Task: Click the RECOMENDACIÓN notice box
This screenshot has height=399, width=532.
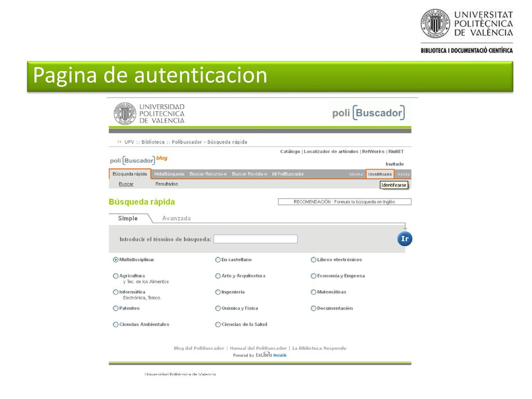Action: (344, 202)
